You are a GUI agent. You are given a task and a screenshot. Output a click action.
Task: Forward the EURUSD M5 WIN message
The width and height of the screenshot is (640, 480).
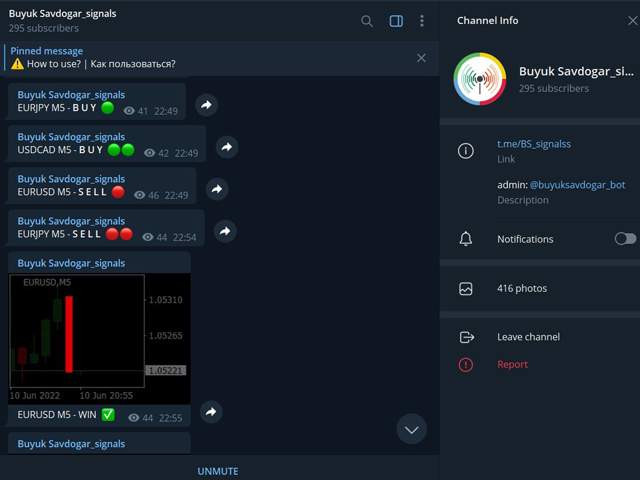(x=211, y=412)
